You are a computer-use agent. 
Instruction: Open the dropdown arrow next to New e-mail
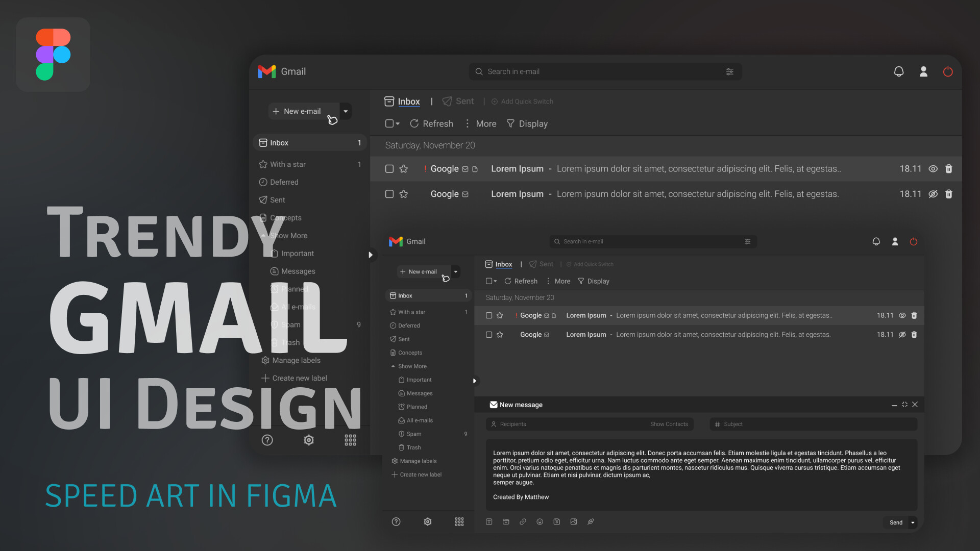(346, 111)
